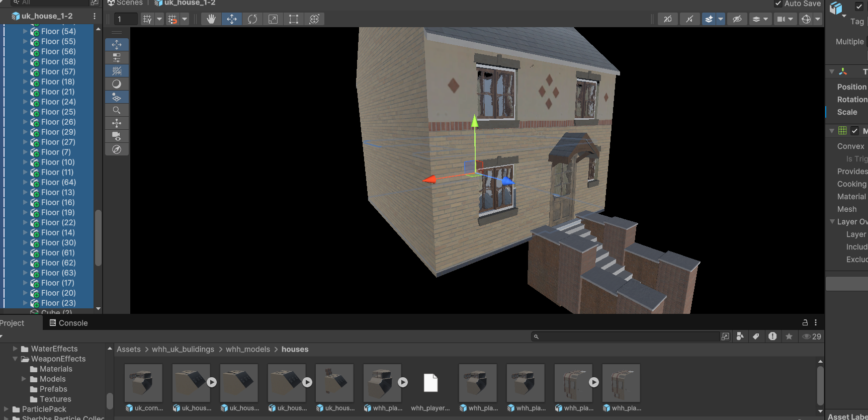The width and height of the screenshot is (868, 420).
Task: Select the Rect tool
Action: 294,19
